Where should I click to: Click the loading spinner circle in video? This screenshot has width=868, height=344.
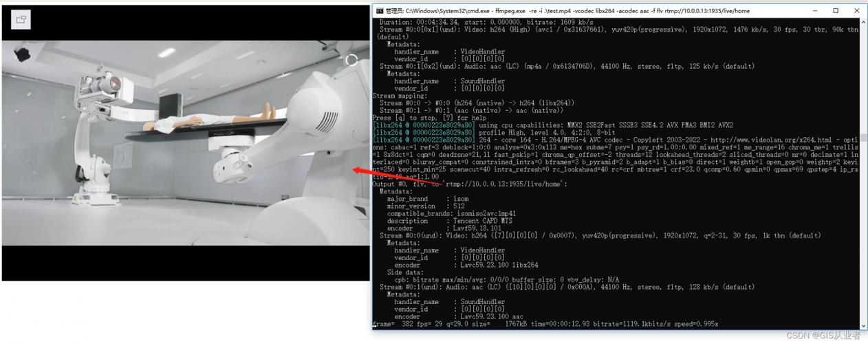[x=351, y=60]
